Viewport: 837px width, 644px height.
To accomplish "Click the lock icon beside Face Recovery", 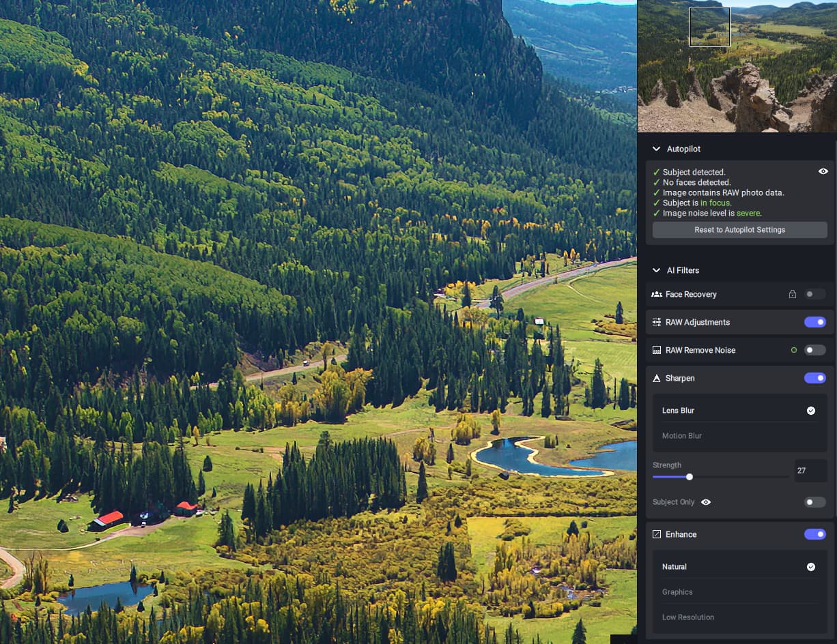I will (x=793, y=294).
